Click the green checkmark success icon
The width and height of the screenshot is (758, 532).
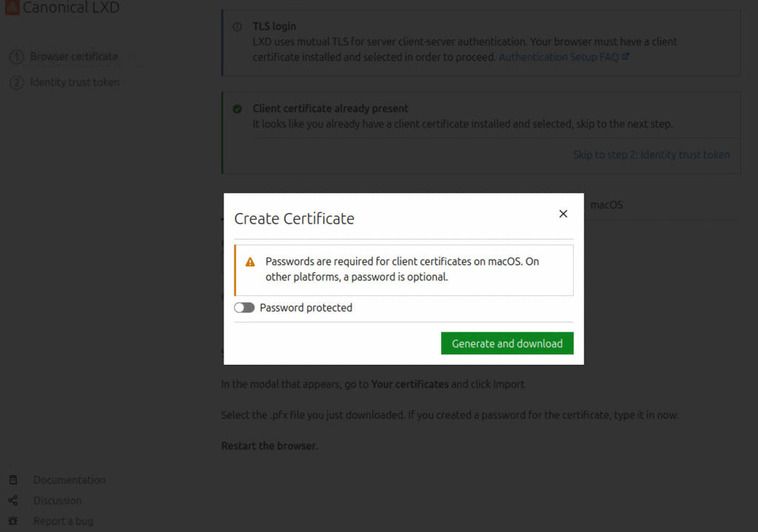[x=237, y=109]
